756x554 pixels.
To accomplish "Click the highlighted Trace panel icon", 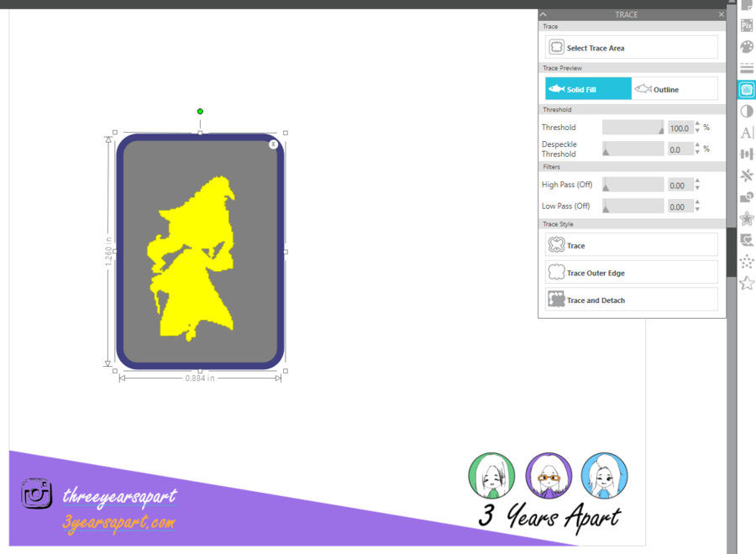I will coord(747,89).
